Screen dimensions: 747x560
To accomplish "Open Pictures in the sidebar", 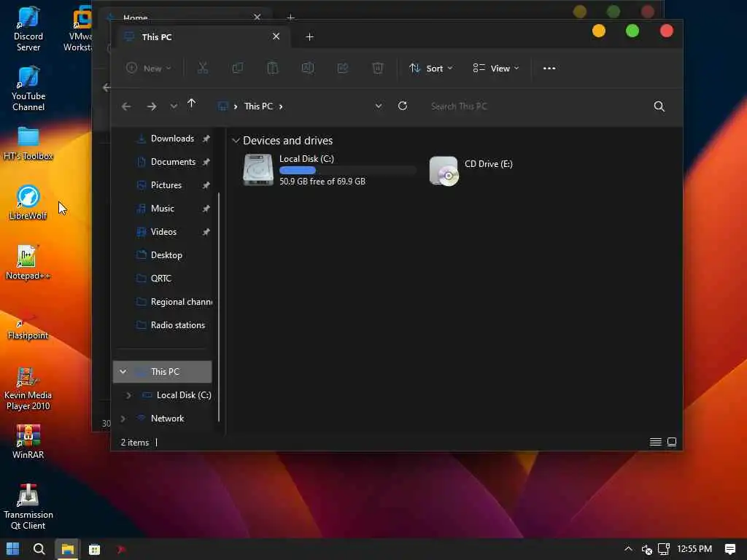I will [166, 185].
